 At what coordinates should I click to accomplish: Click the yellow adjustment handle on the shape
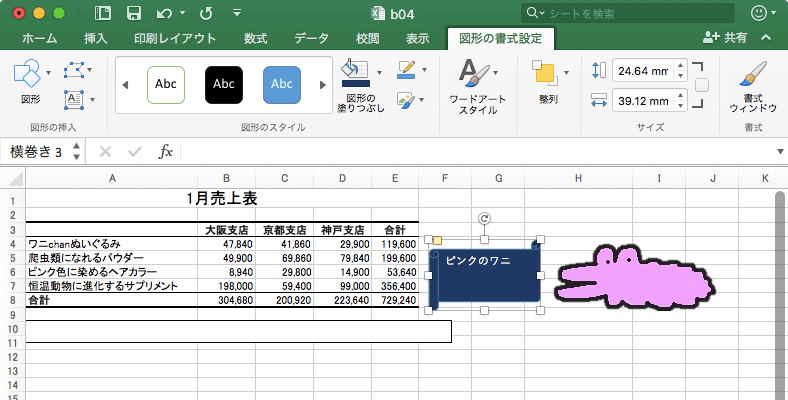[x=437, y=241]
